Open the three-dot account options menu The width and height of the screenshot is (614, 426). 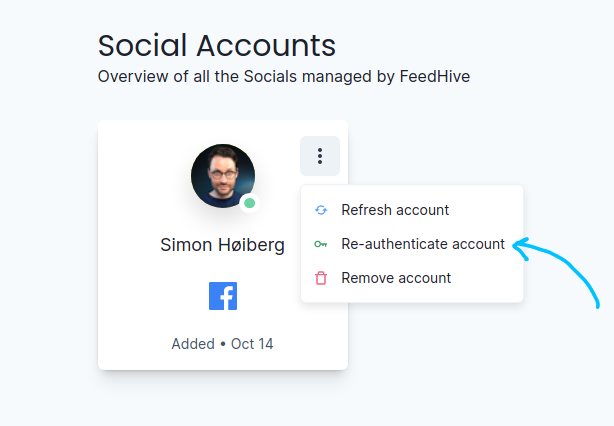tap(320, 156)
